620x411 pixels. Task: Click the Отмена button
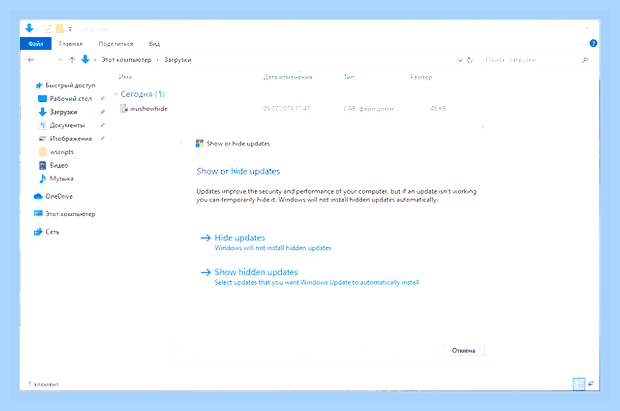[x=463, y=350]
